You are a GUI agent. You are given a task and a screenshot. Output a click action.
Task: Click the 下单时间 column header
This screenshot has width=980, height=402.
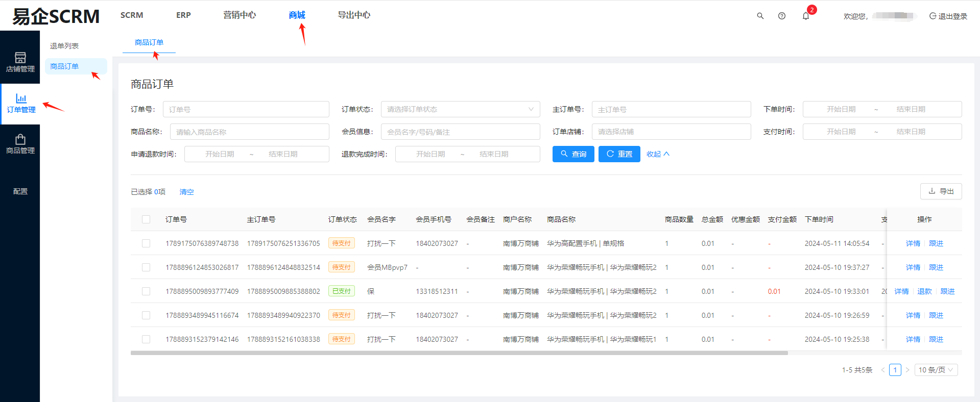point(819,219)
